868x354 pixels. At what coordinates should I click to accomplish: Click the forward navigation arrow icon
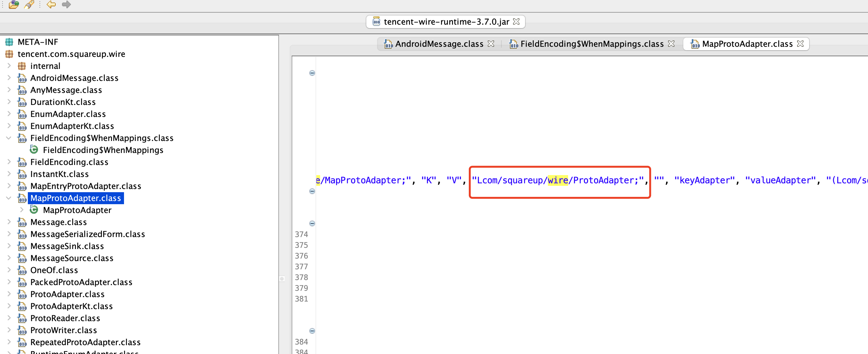coord(66,4)
